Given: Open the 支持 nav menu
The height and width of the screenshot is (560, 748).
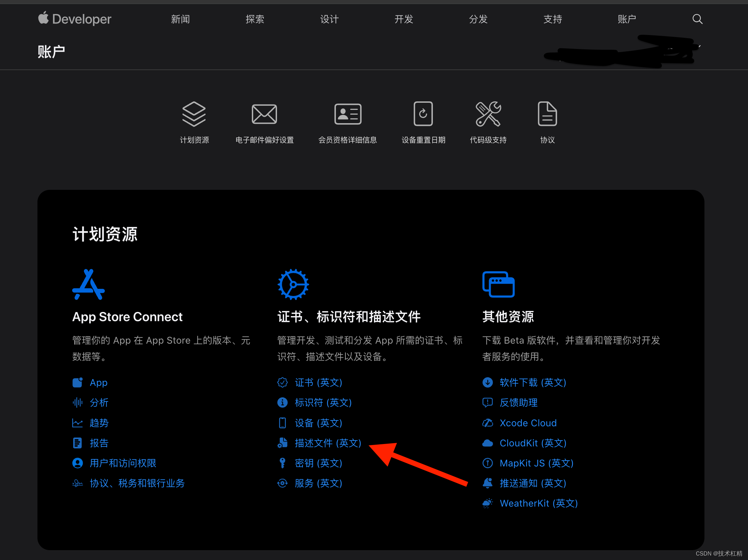Looking at the screenshot, I should [553, 19].
